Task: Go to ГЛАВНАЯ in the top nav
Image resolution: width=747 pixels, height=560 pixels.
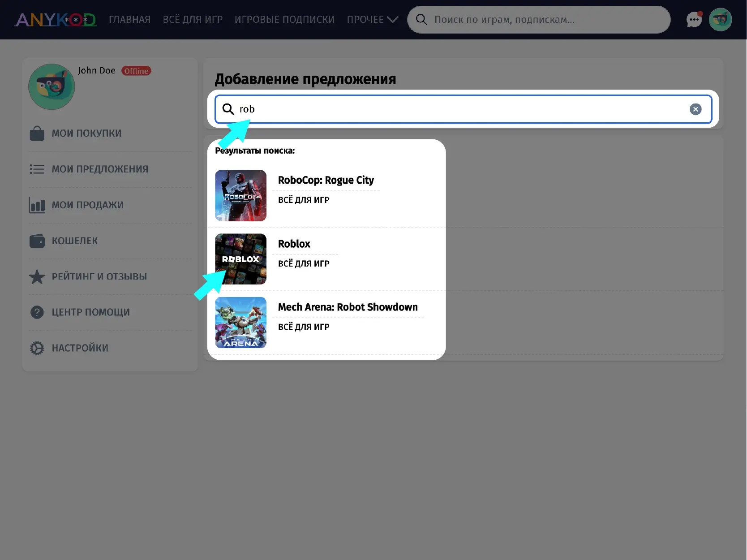Action: [130, 20]
